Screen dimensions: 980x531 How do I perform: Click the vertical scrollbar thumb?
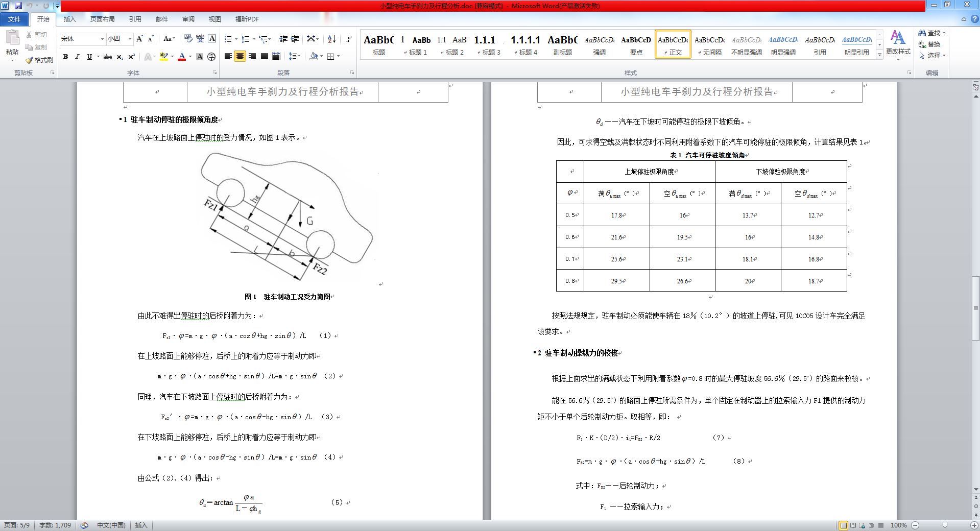(x=976, y=308)
